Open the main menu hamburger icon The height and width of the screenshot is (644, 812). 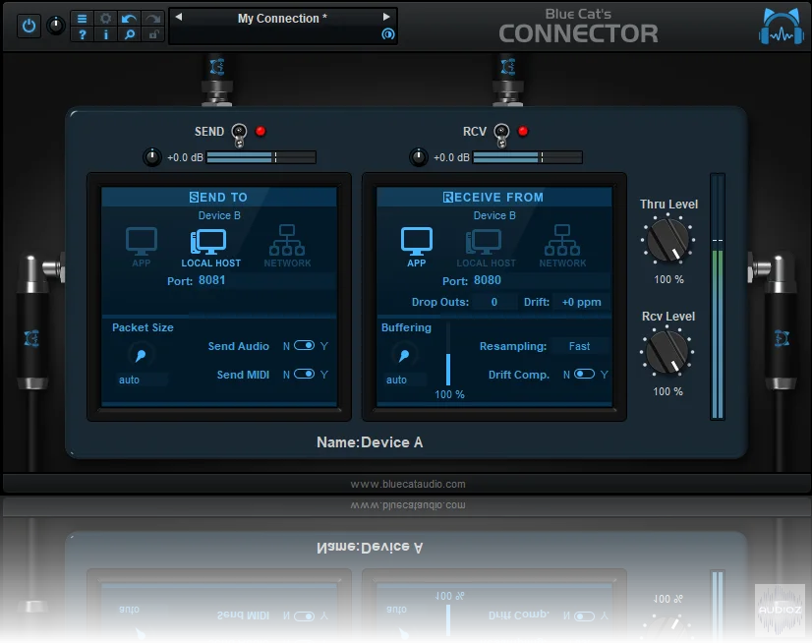click(82, 19)
